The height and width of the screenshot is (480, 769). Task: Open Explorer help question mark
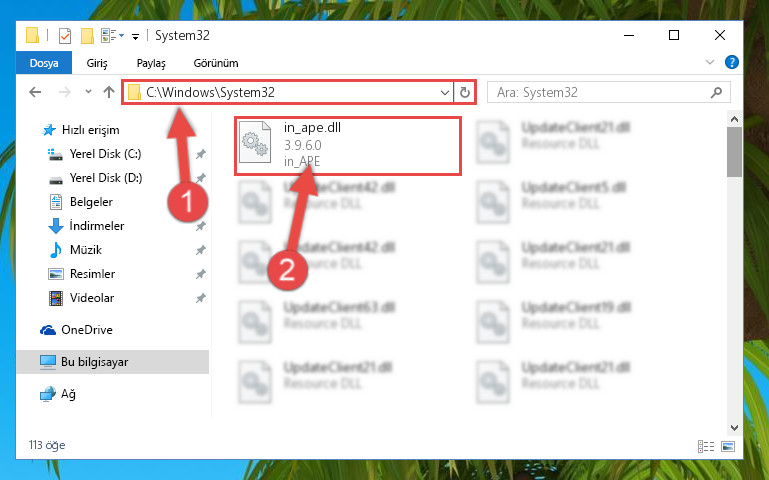[x=731, y=62]
